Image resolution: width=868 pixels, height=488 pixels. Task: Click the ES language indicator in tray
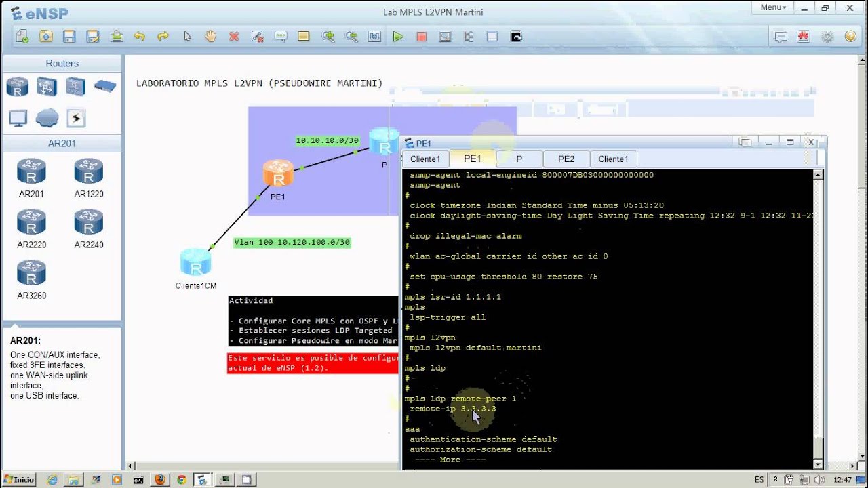[x=759, y=479]
